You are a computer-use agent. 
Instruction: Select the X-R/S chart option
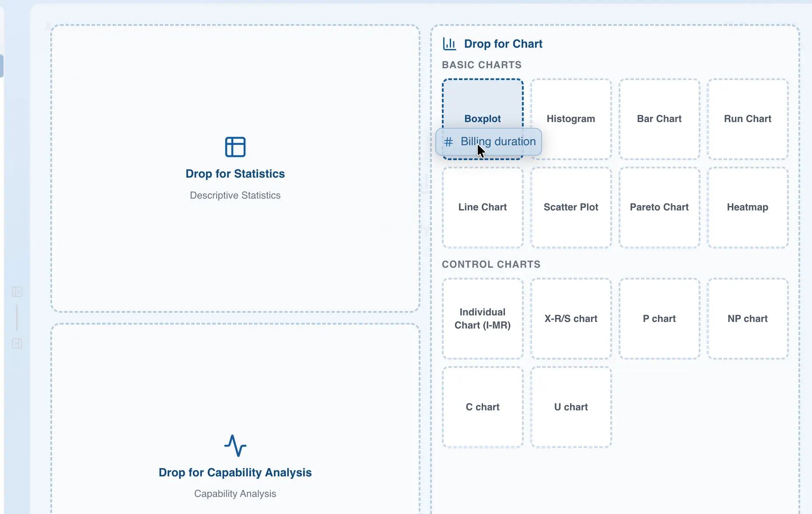pos(570,318)
